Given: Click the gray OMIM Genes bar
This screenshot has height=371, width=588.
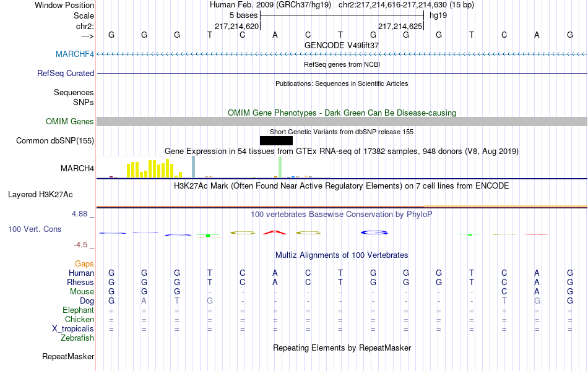Looking at the screenshot, I should click(x=342, y=121).
